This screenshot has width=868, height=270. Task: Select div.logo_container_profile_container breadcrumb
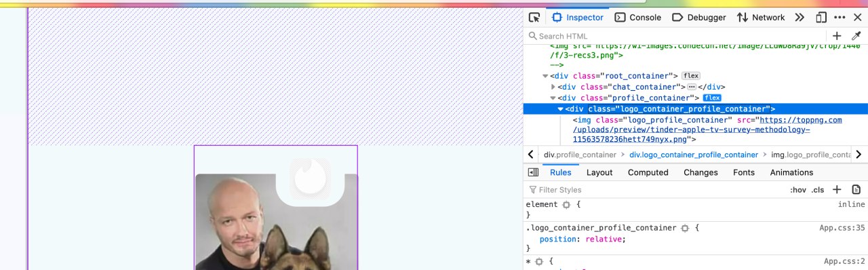click(694, 155)
